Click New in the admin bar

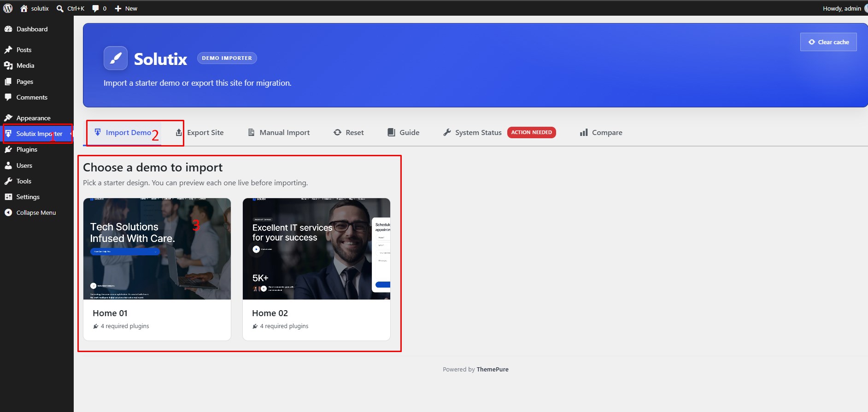click(126, 8)
